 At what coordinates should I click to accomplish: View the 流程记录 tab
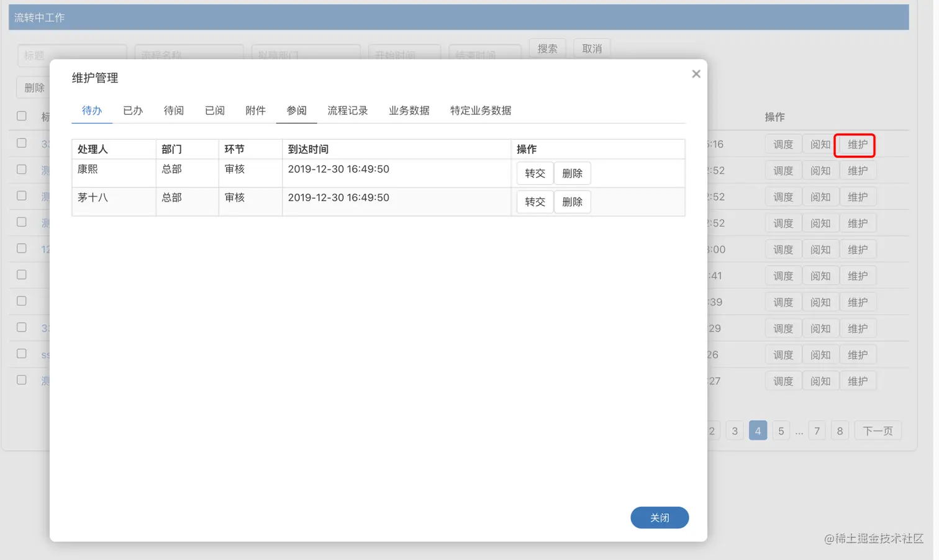348,111
